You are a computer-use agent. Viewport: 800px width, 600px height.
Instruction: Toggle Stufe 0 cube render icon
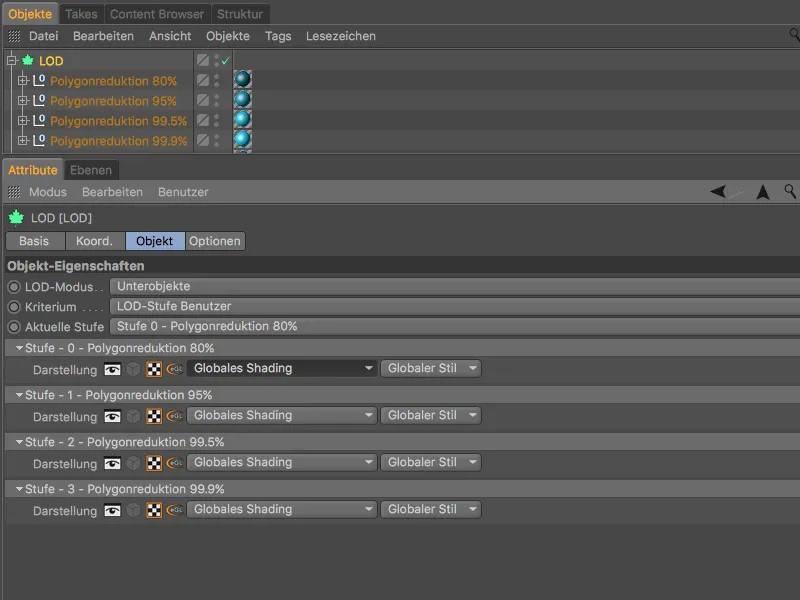(x=133, y=368)
